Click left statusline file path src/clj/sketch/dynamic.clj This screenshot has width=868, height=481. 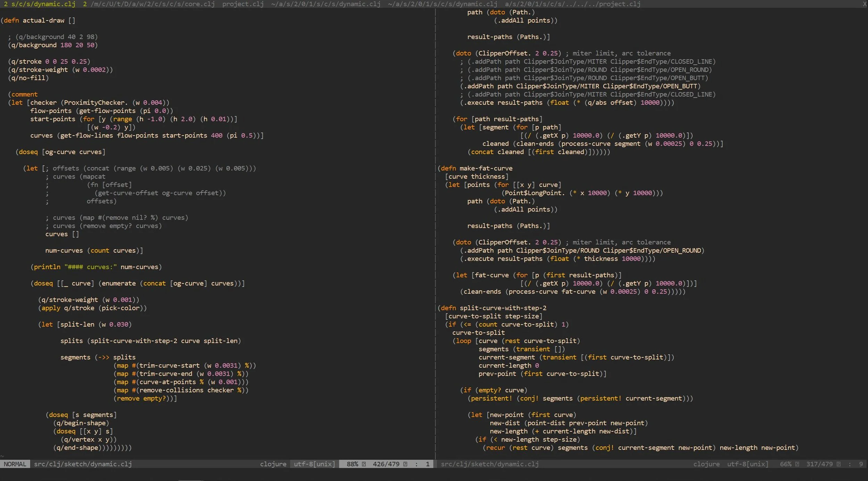(x=83, y=464)
